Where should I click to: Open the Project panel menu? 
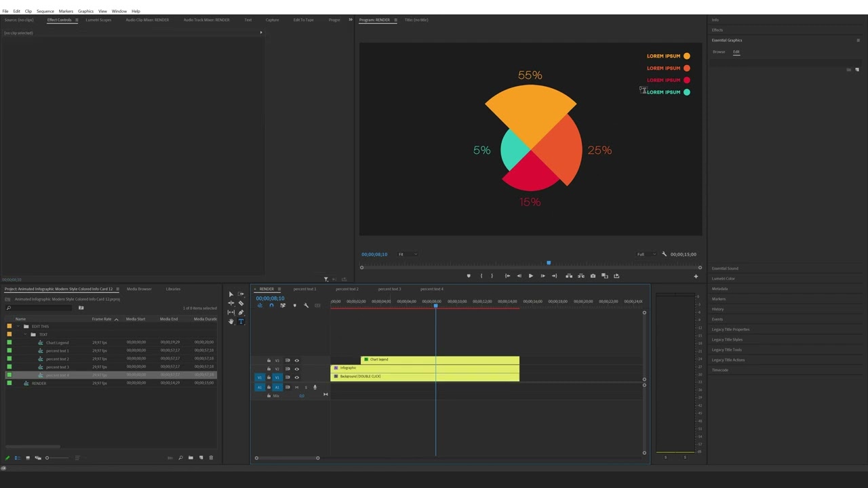point(117,289)
